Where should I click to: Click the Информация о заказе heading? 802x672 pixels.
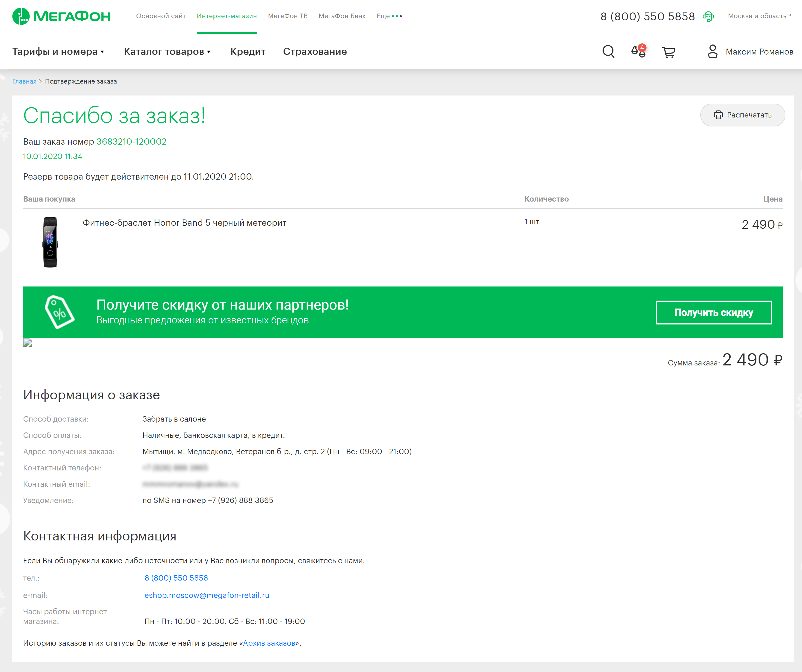coord(92,395)
